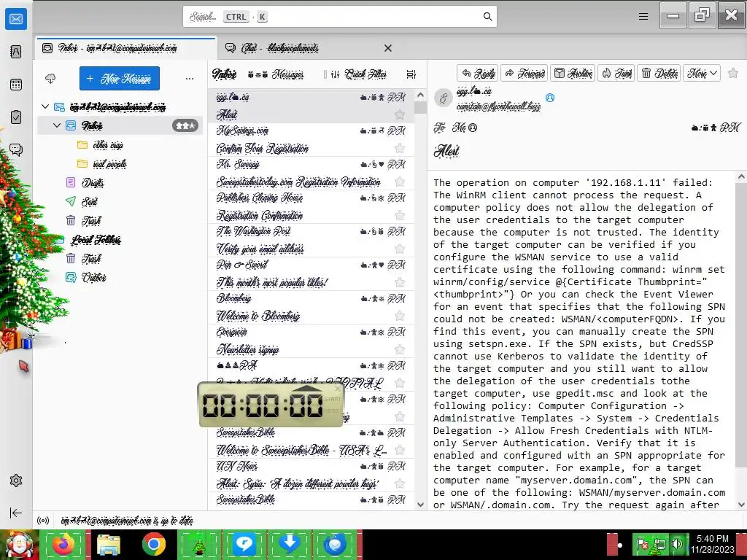
Task: Open Settings gear in spaces toolbar
Action: click(x=16, y=481)
